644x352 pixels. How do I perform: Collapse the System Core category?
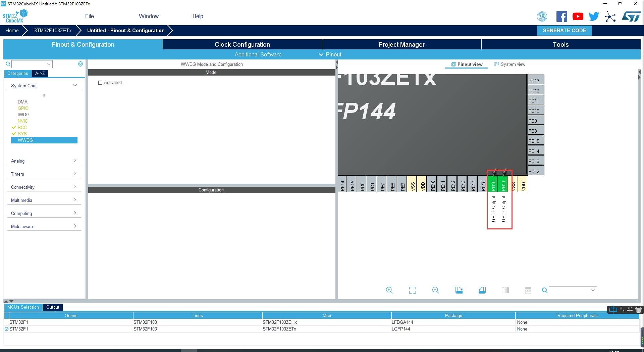[x=44, y=86]
